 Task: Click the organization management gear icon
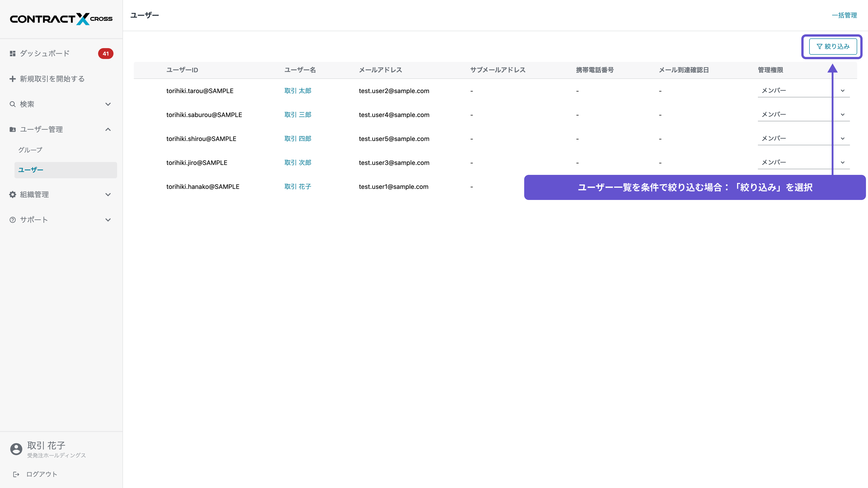12,195
